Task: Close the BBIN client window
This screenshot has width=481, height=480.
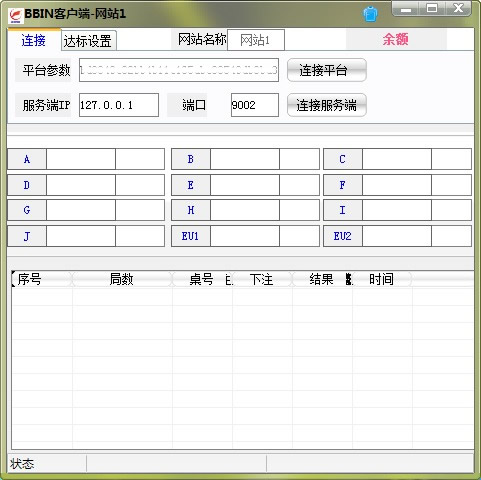Action: coord(458,9)
